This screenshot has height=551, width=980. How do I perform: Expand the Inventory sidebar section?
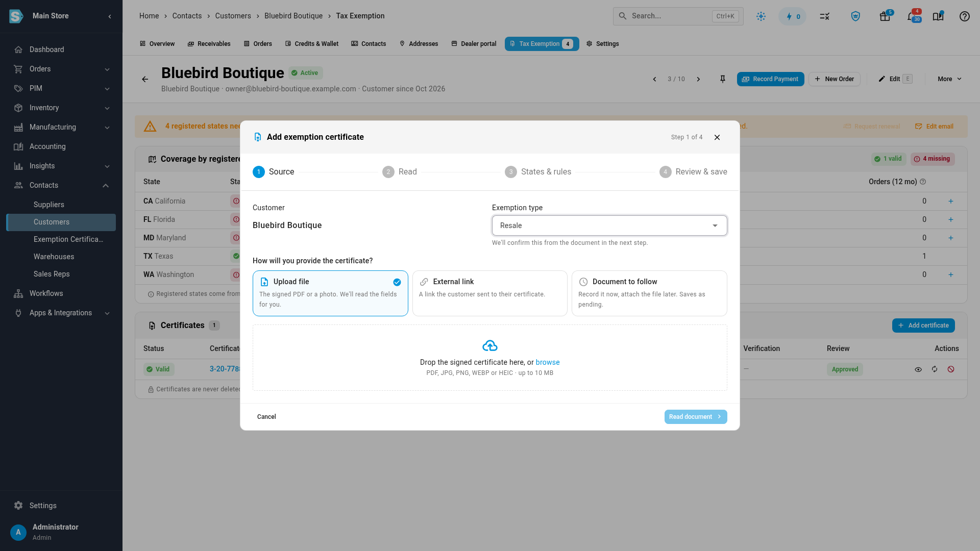(61, 108)
